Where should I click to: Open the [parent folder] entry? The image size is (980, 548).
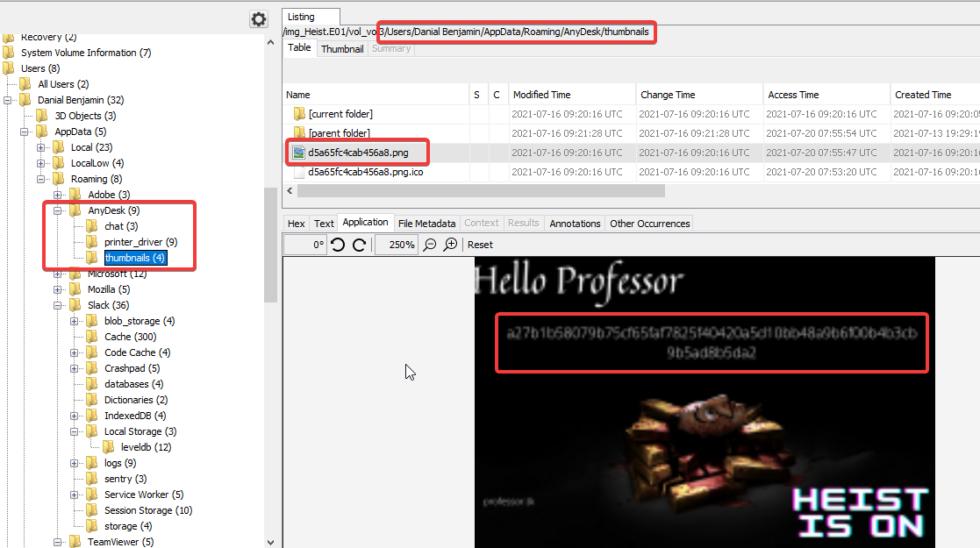339,133
